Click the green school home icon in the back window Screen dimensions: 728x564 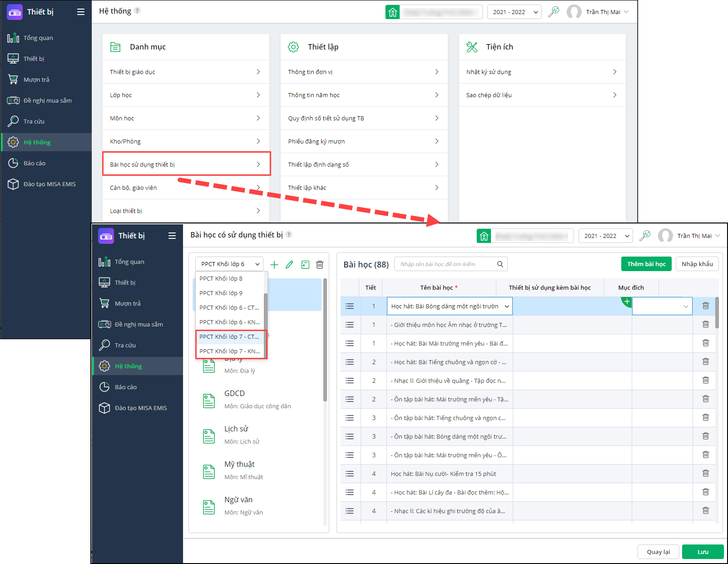pyautogui.click(x=393, y=12)
